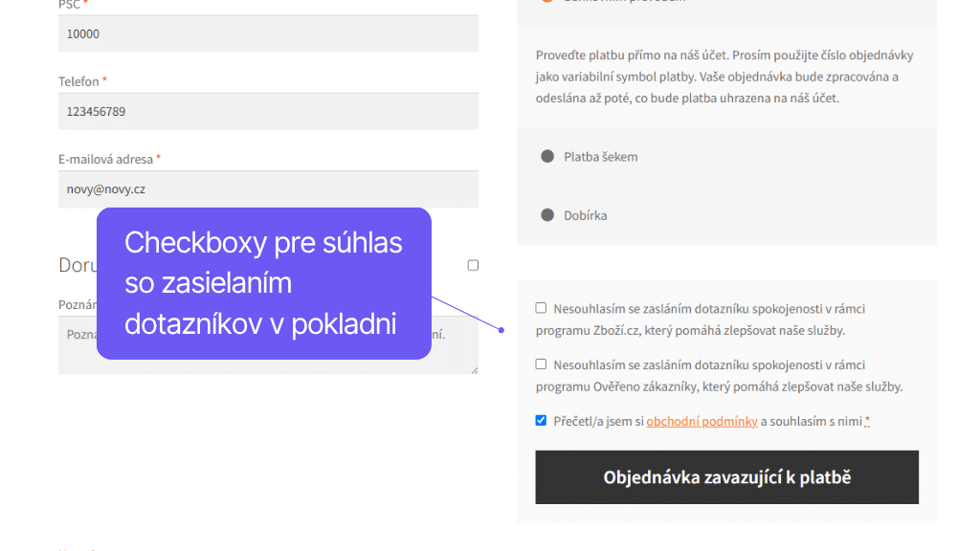Click the Platba šekem label text
Viewport: 980px width, 551px height.
tap(601, 157)
